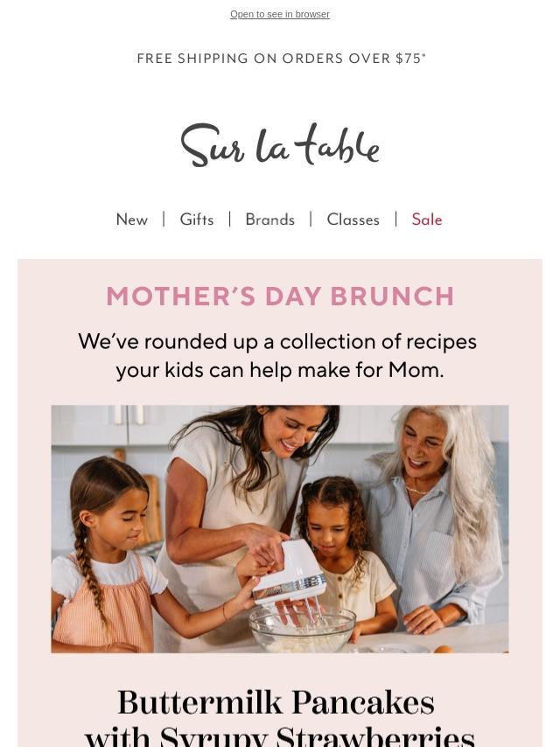Go to the Gifts section
The width and height of the screenshot is (560, 747).
(x=197, y=220)
